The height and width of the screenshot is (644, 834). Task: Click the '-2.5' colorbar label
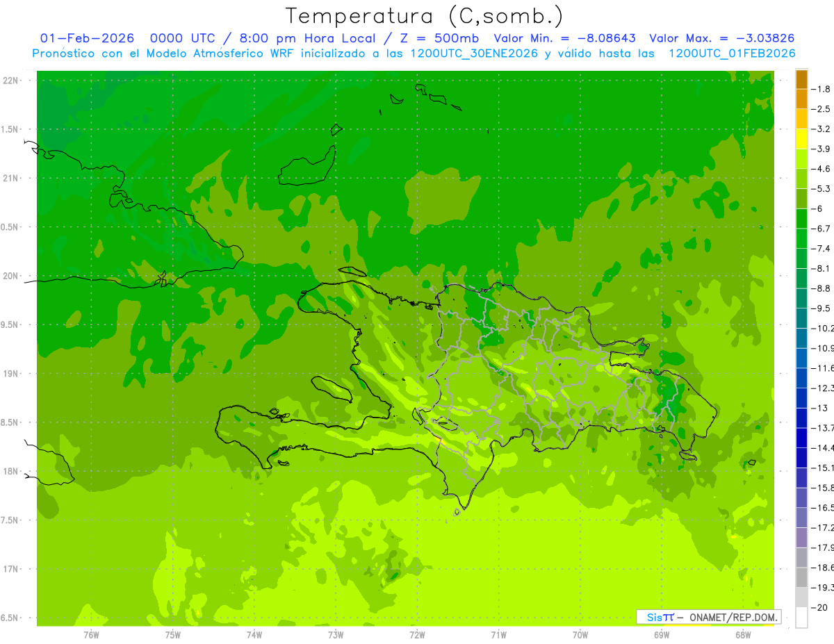(x=822, y=109)
